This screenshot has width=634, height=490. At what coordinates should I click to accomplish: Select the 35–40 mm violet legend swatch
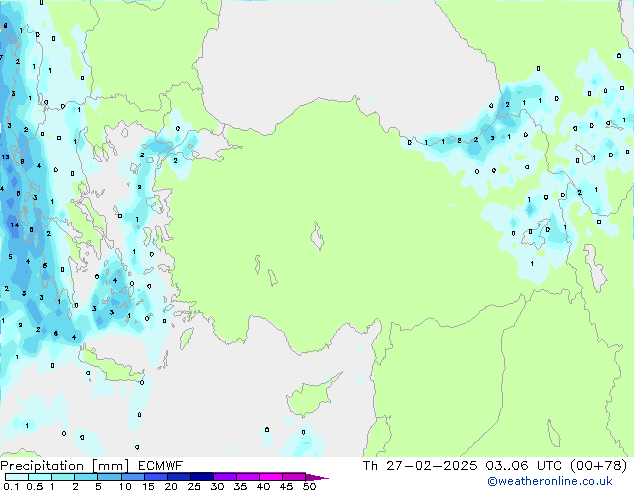[247, 477]
